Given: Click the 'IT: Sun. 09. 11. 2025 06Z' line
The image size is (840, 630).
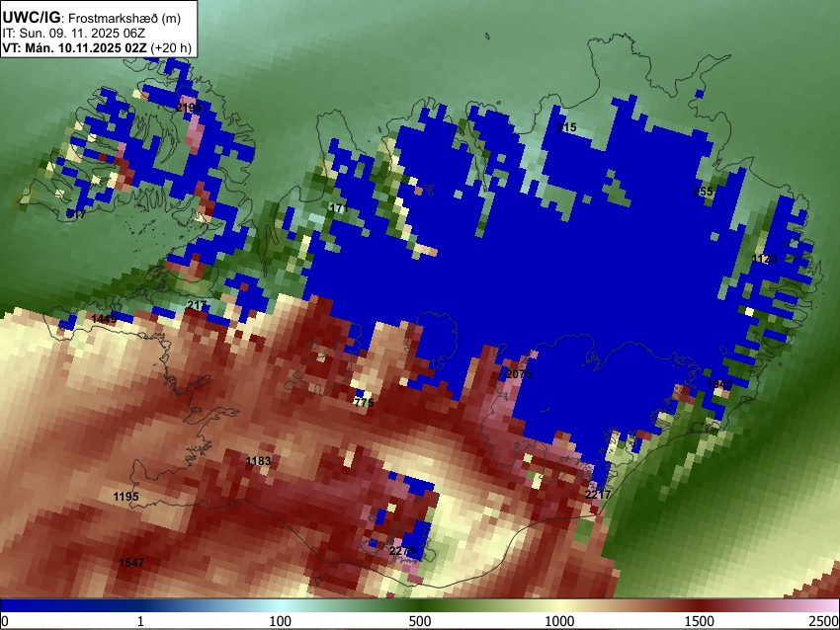Looking at the screenshot, I should (x=74, y=34).
